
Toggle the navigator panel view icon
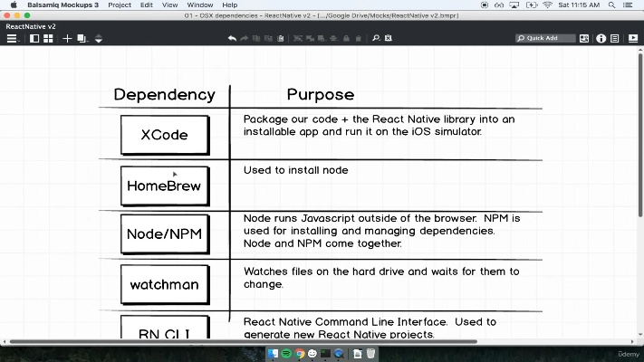pyautogui.click(x=34, y=39)
